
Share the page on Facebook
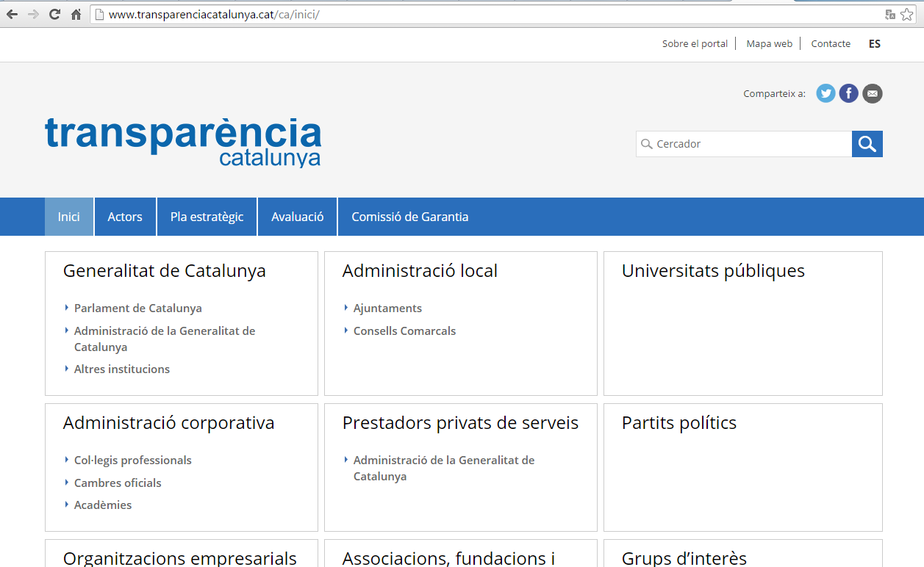click(x=848, y=93)
